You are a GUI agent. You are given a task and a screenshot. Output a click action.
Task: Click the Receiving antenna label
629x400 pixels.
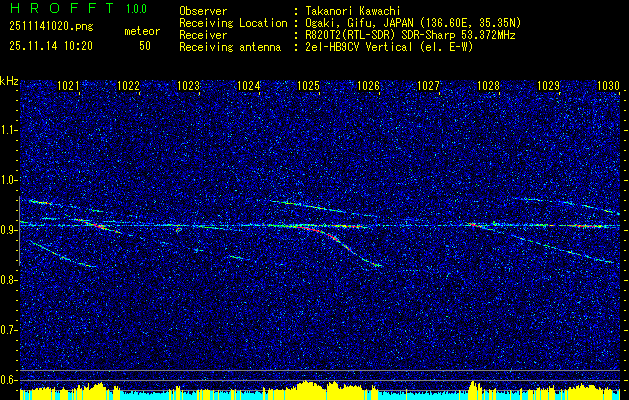230,47
